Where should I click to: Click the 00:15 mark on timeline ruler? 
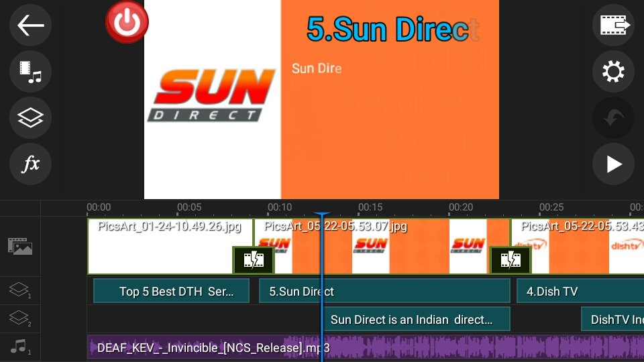coord(370,207)
